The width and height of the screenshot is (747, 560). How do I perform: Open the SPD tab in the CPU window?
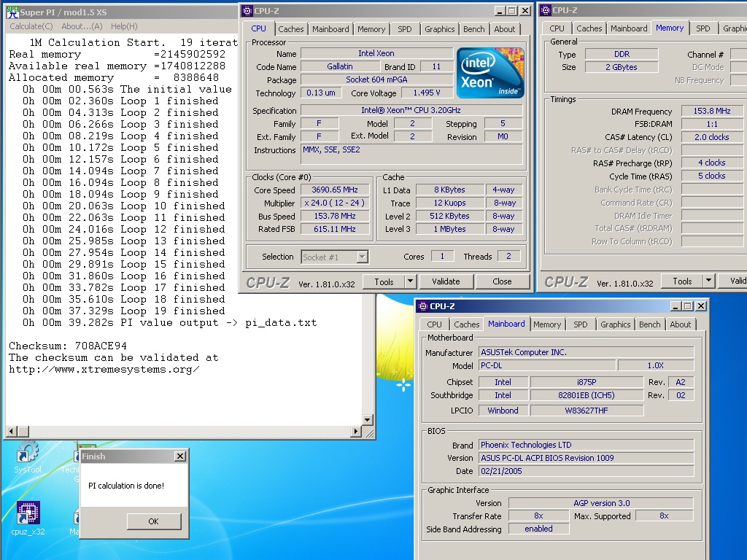(x=404, y=29)
